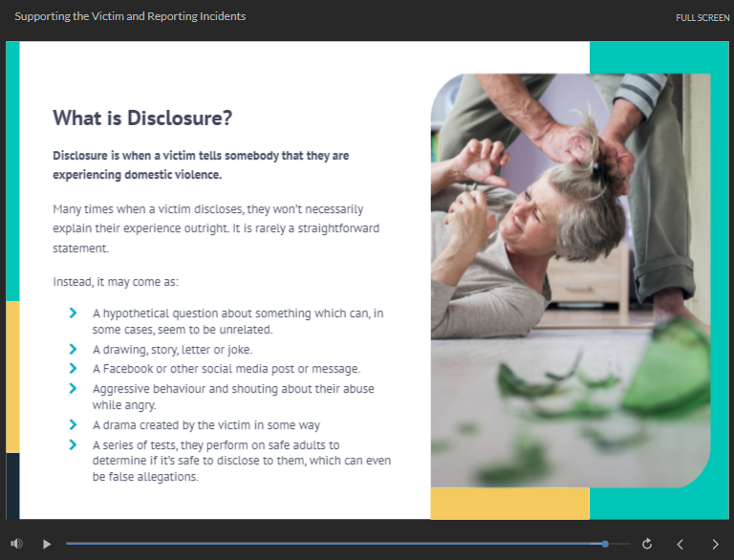The image size is (734, 560).
Task: Click the 'Instead, it may come as:' text
Action: pyautogui.click(x=116, y=282)
